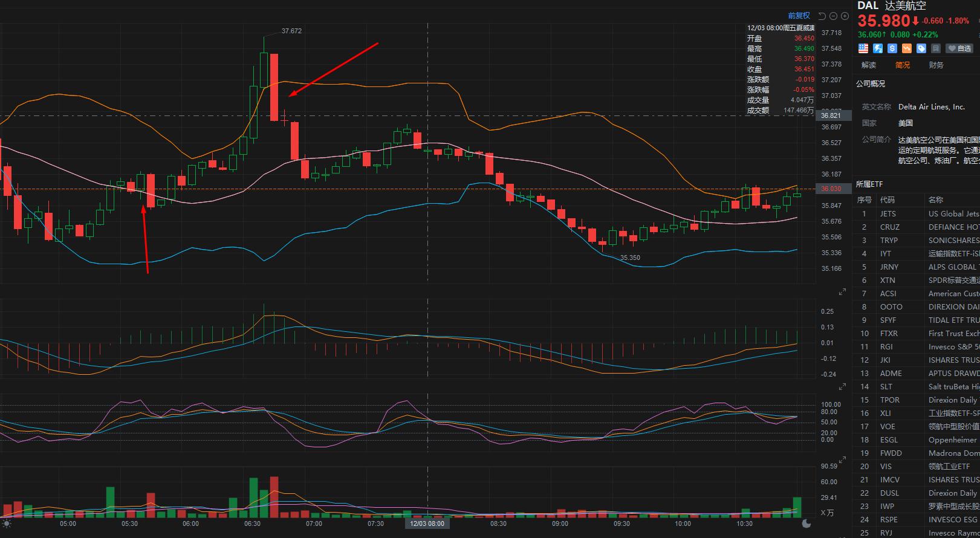Click the 37.672 high price annotation

tap(292, 31)
